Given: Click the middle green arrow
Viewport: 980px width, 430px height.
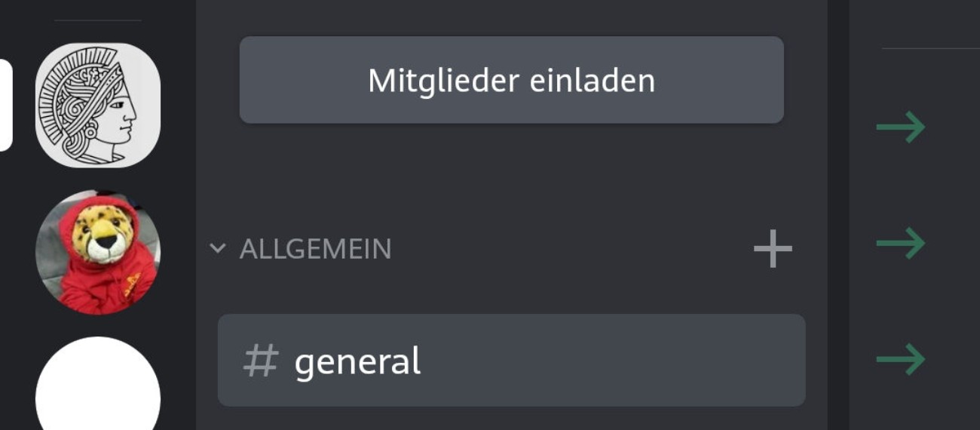Looking at the screenshot, I should click(900, 244).
